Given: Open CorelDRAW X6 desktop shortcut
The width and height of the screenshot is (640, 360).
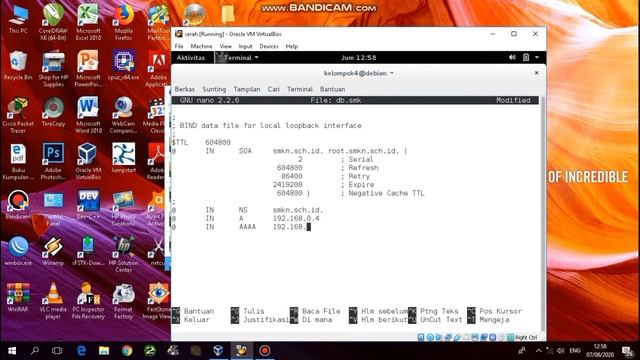Looking at the screenshot, I should click(53, 21).
